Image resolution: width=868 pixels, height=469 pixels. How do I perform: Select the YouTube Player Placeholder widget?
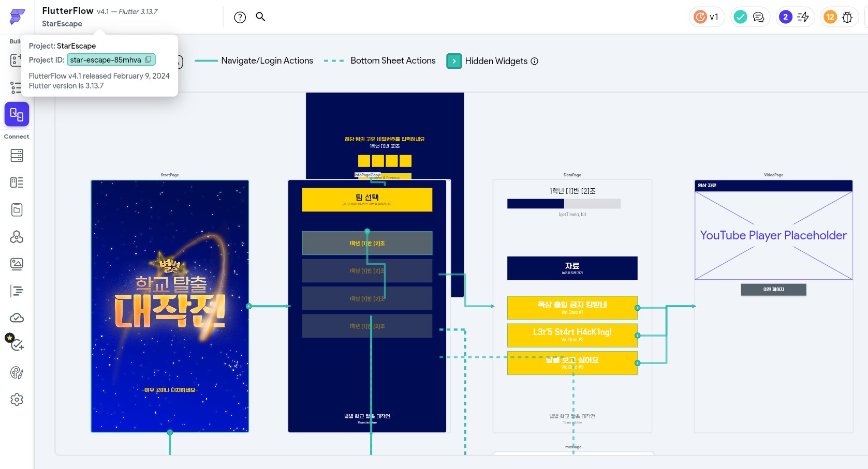click(773, 235)
